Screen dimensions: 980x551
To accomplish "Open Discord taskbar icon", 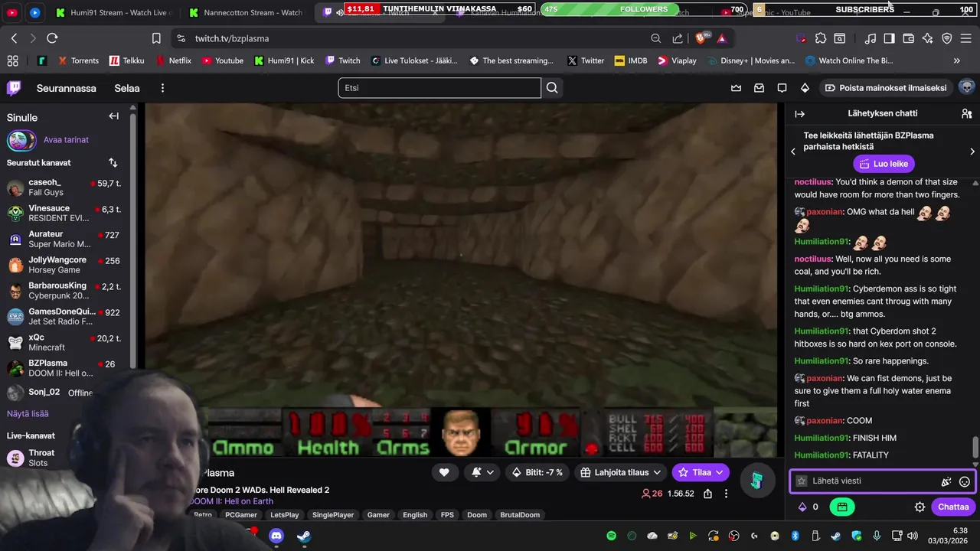I will click(x=276, y=536).
